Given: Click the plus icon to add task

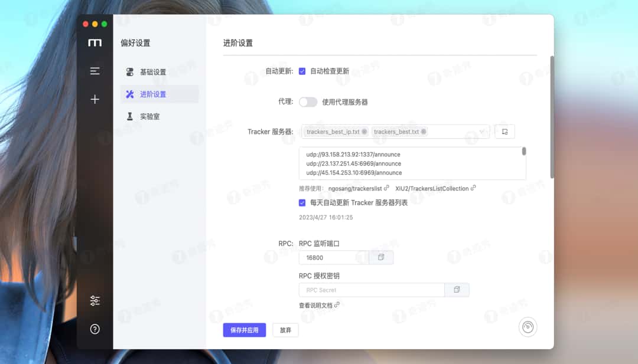Looking at the screenshot, I should [95, 99].
